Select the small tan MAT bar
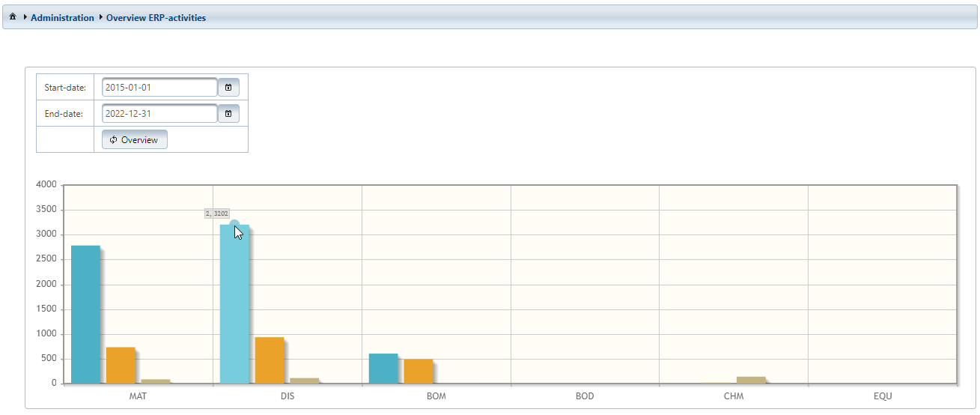 pyautogui.click(x=156, y=381)
